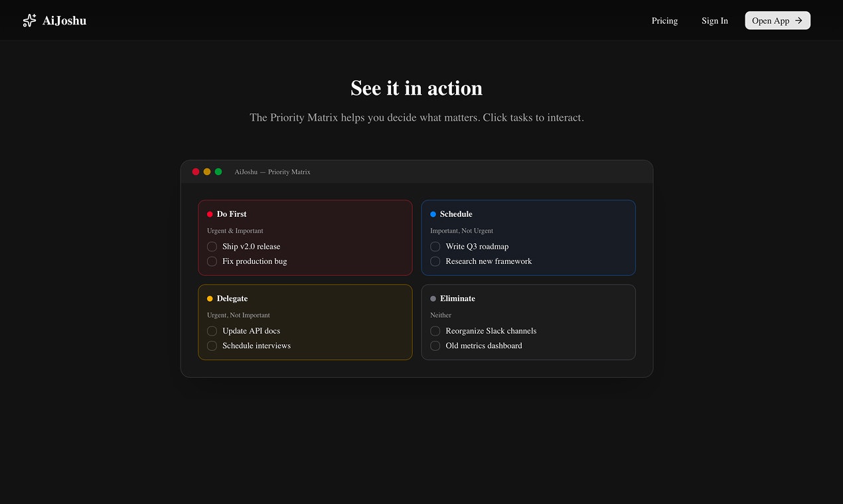
Task: Click the 'Urgent, Not Important' subtitle
Action: (x=238, y=315)
